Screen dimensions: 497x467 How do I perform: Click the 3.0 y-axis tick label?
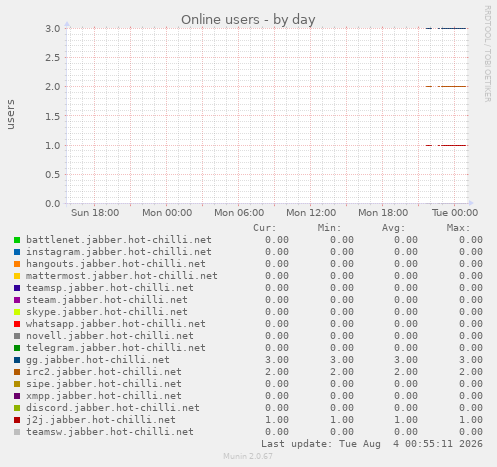click(x=53, y=29)
